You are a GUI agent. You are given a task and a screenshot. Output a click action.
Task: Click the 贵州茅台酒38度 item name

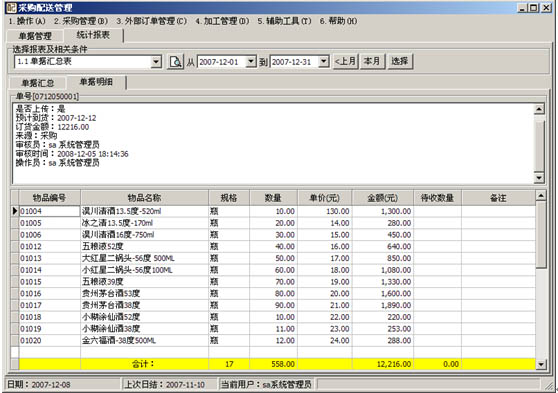pos(111,305)
